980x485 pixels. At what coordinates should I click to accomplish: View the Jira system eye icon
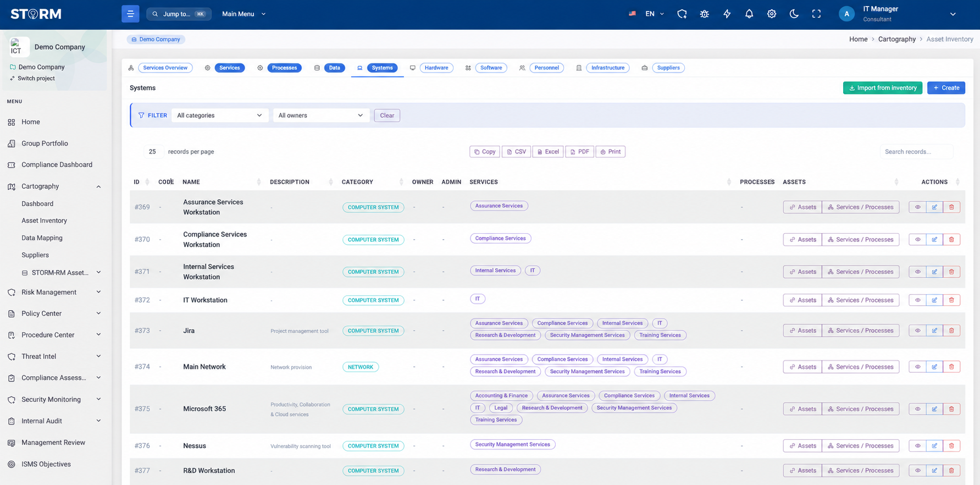tap(917, 330)
